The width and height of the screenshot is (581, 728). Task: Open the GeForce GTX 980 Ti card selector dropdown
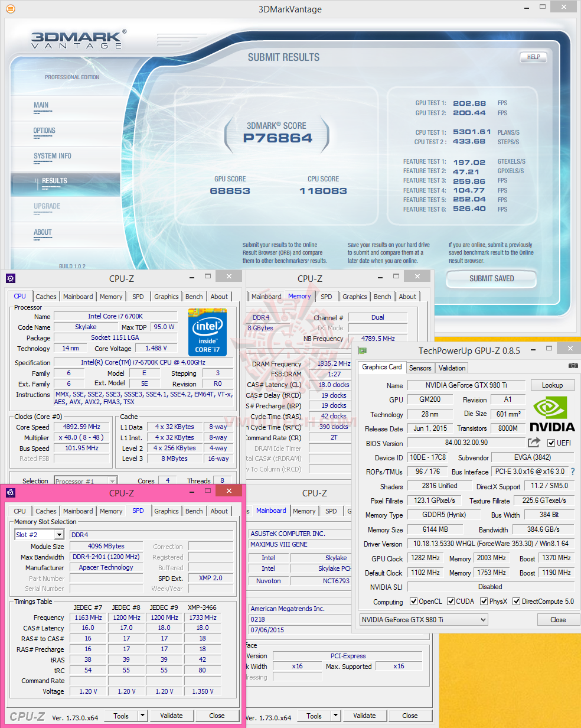pyautogui.click(x=483, y=619)
